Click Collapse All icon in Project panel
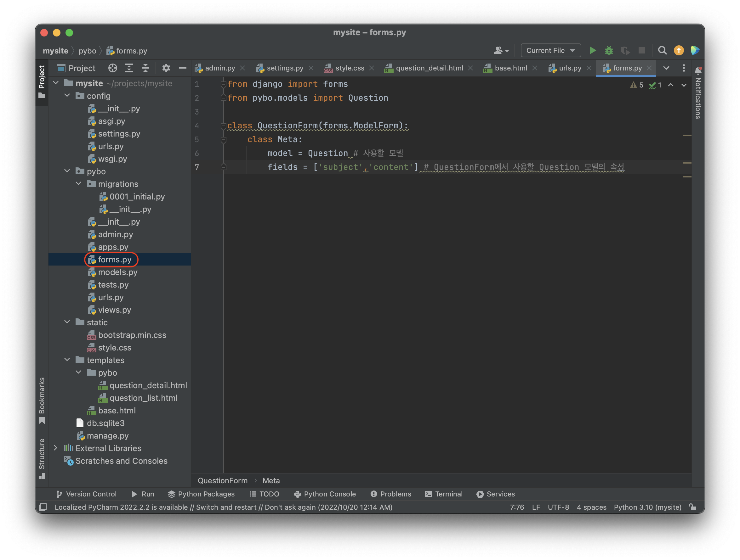This screenshot has height=560, width=740. [x=145, y=68]
